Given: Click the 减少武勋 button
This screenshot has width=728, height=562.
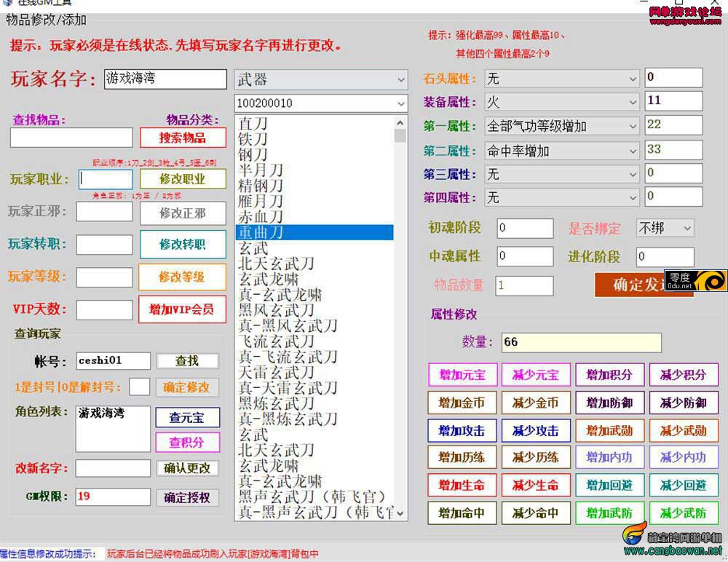Looking at the screenshot, I should 684,430.
